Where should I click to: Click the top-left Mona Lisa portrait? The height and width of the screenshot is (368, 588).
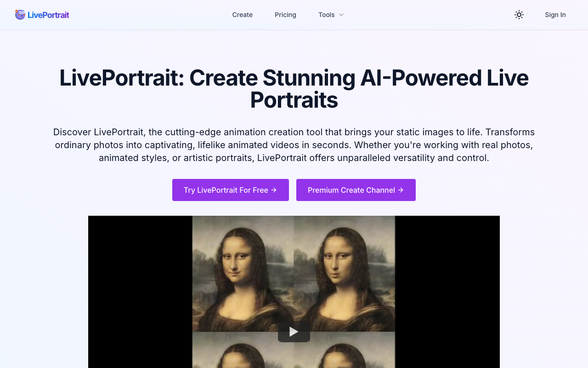[243, 271]
